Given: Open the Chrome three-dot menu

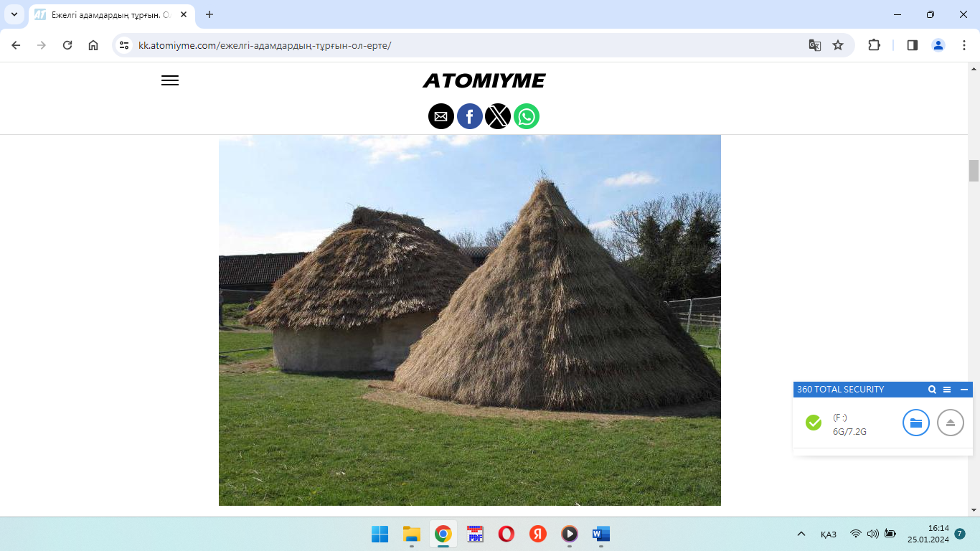Looking at the screenshot, I should pos(963,45).
